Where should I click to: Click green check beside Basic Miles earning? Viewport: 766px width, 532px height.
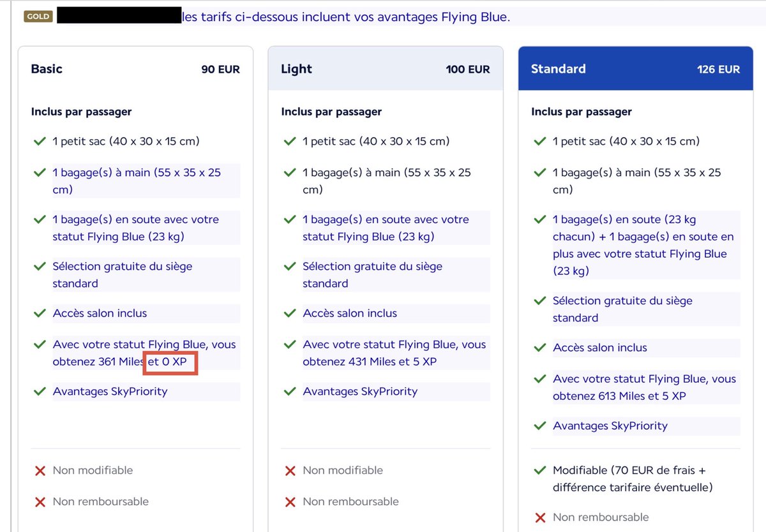click(x=40, y=345)
